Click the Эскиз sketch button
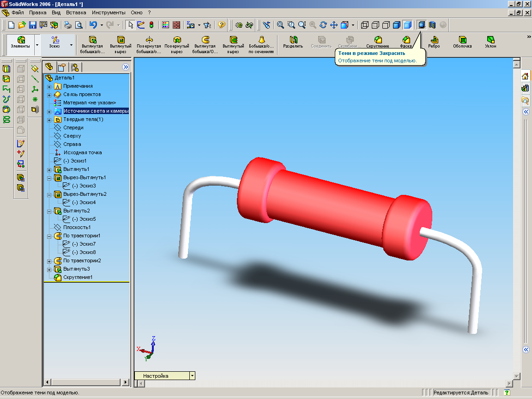532x399 pixels. pyautogui.click(x=54, y=42)
